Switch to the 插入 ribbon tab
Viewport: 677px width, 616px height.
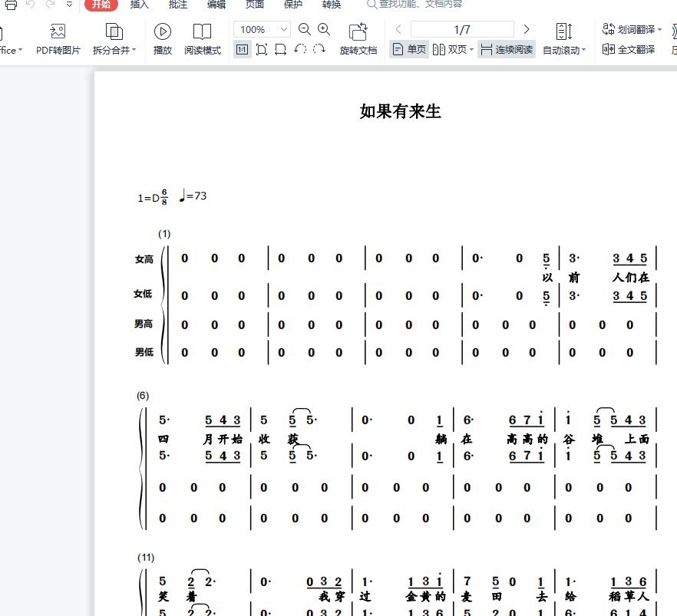click(x=139, y=5)
